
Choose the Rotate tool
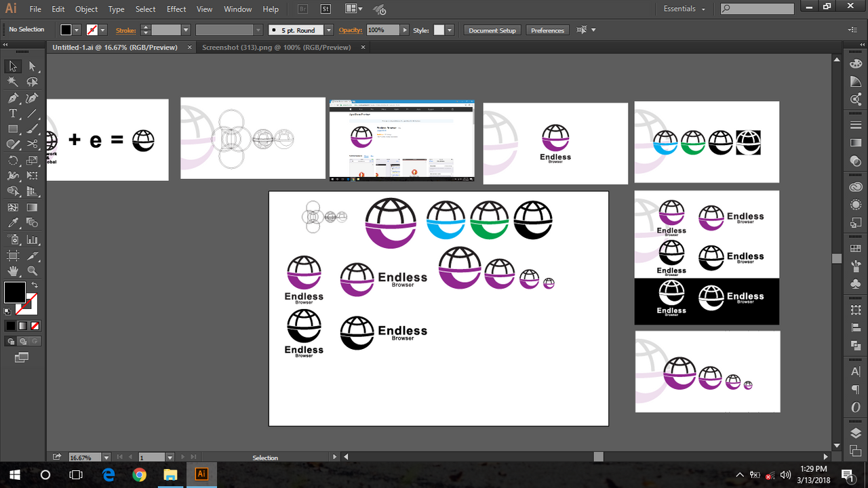13,161
